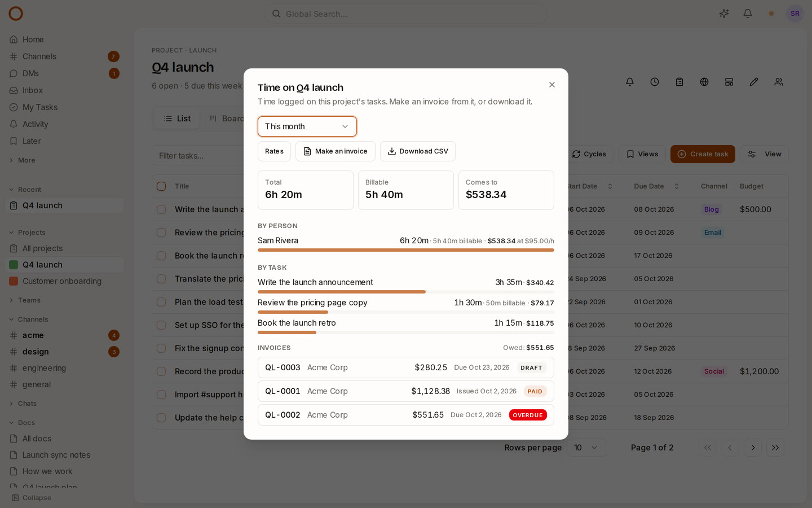Open the This month period dropdown

click(307, 126)
